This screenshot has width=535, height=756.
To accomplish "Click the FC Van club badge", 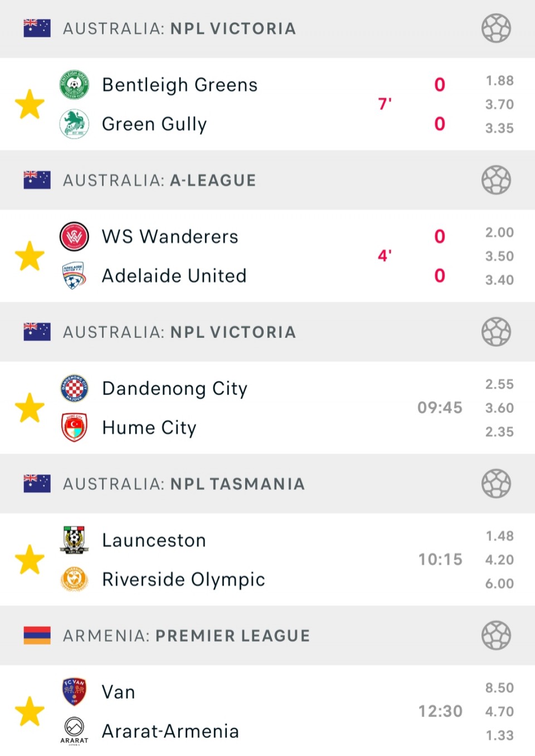I will [74, 692].
